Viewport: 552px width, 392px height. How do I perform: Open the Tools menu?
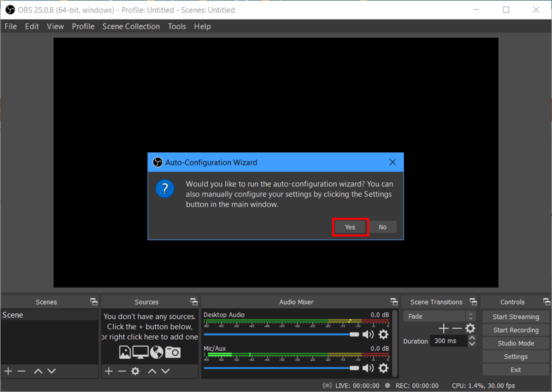coord(177,26)
